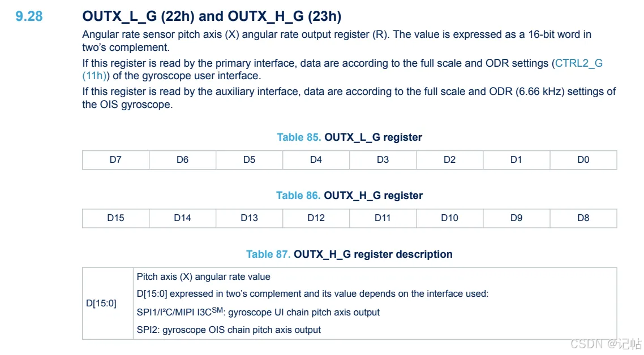This screenshot has height=355, width=644.
Task: Click the D0 cell in Table 85
Action: pos(583,160)
